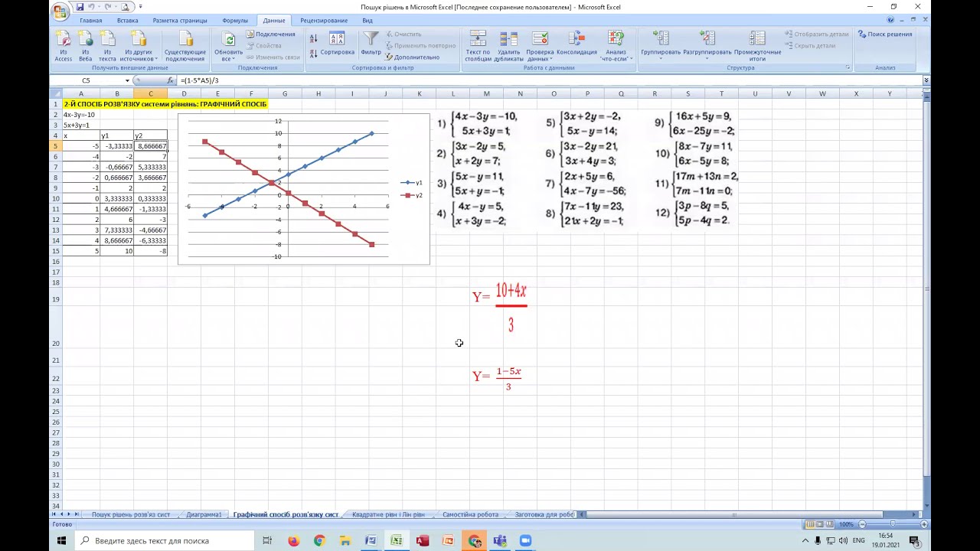Open Текст по столбцам

click(478, 47)
